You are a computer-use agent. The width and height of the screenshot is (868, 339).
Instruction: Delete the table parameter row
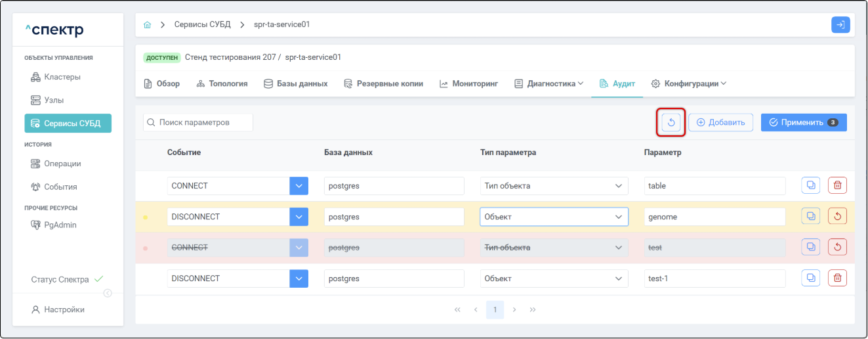[x=837, y=186]
